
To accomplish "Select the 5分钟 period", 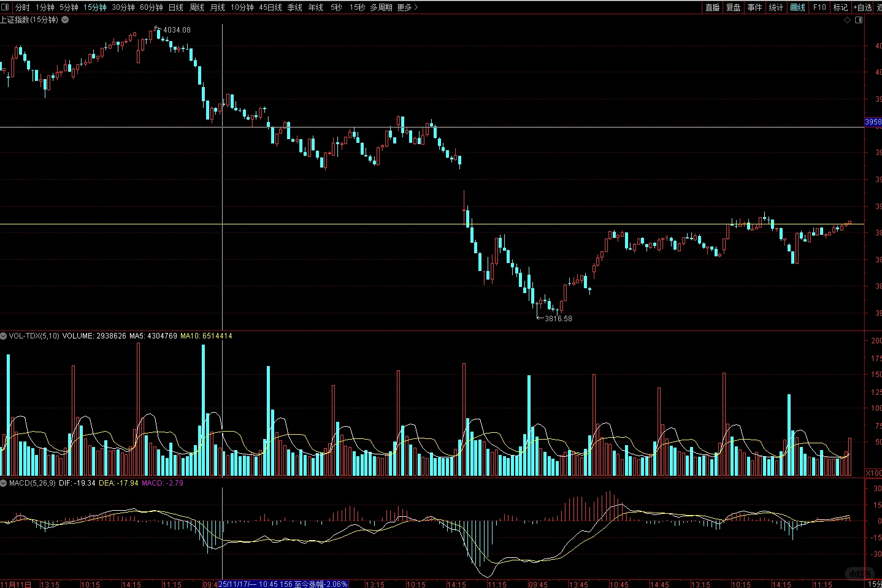I will click(x=69, y=7).
